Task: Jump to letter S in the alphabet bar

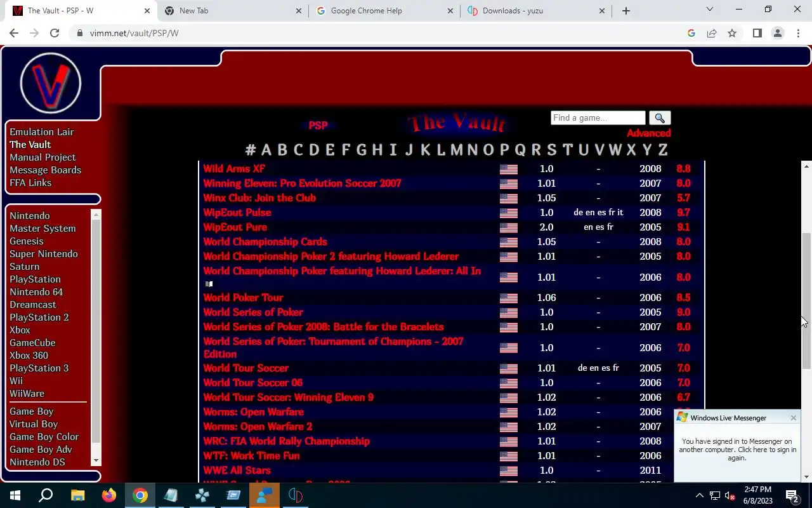Action: 551,150
